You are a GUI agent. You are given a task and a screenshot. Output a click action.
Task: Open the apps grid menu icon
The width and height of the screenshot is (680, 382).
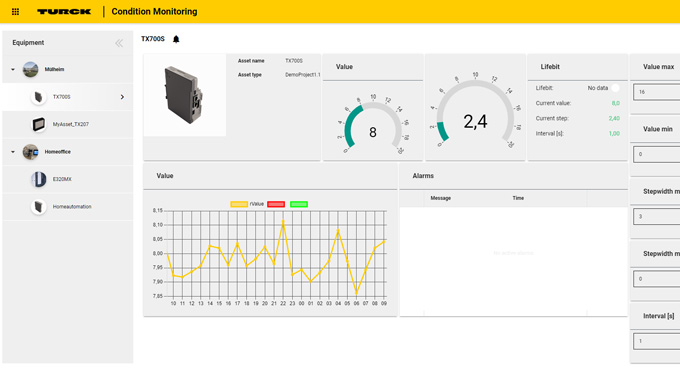pyautogui.click(x=15, y=12)
